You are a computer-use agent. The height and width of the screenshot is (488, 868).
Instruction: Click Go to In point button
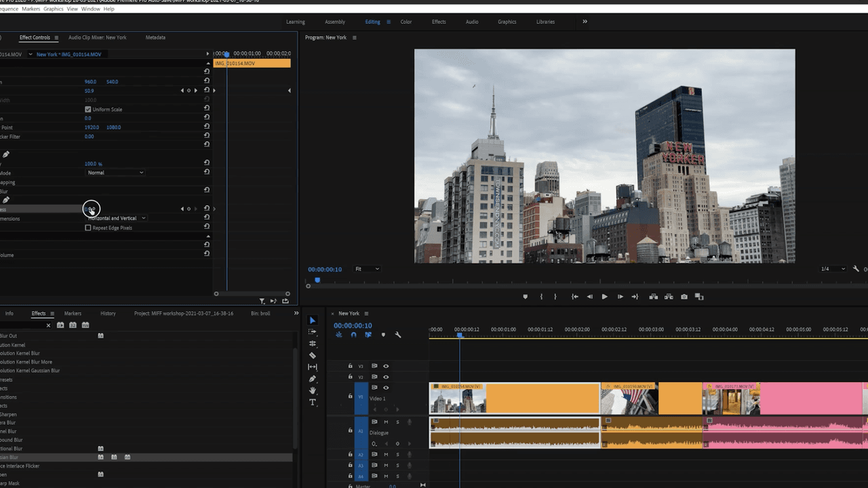pos(574,297)
